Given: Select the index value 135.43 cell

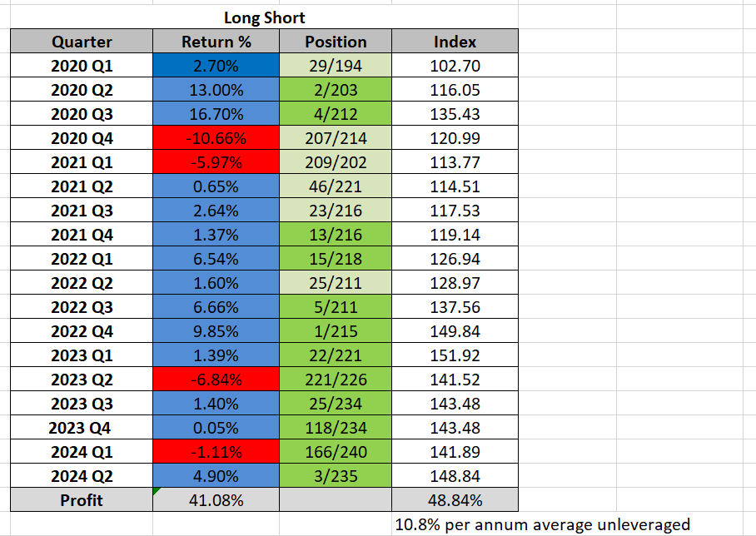Looking at the screenshot, I should [455, 114].
